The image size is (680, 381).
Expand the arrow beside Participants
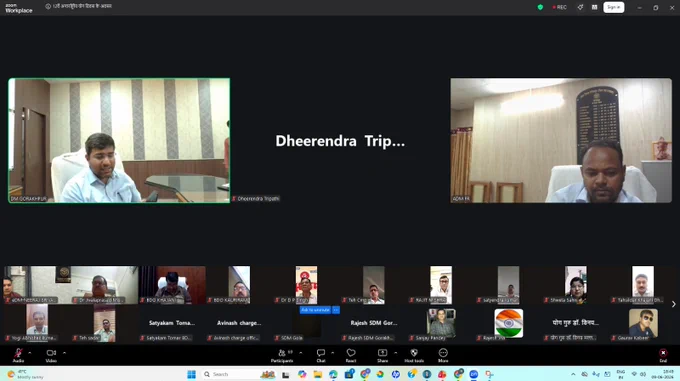tap(301, 353)
